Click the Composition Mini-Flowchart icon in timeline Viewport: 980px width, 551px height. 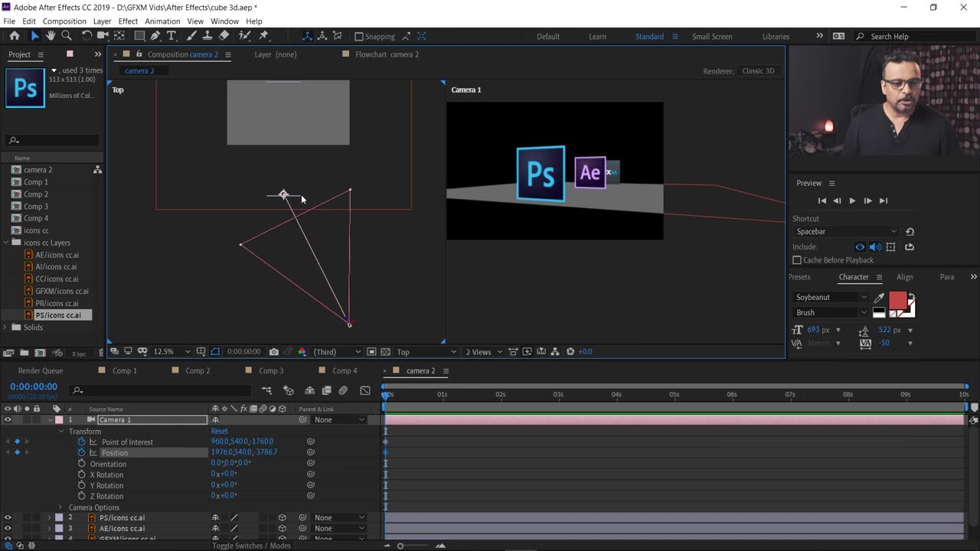coord(266,390)
